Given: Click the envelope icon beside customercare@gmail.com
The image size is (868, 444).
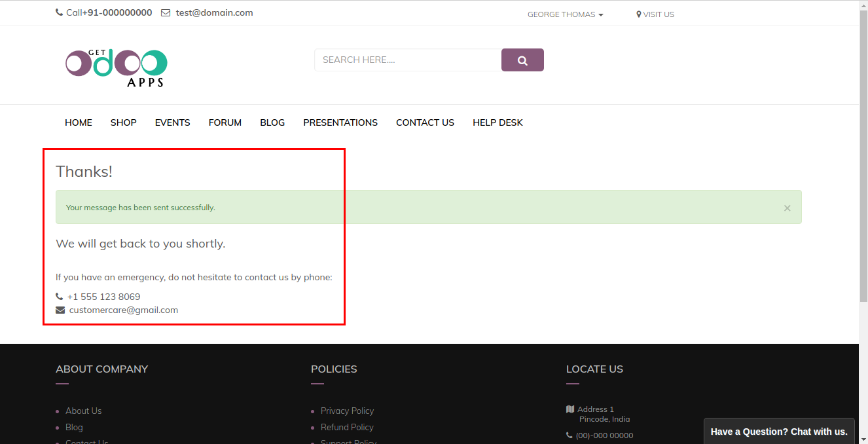Looking at the screenshot, I should point(60,310).
